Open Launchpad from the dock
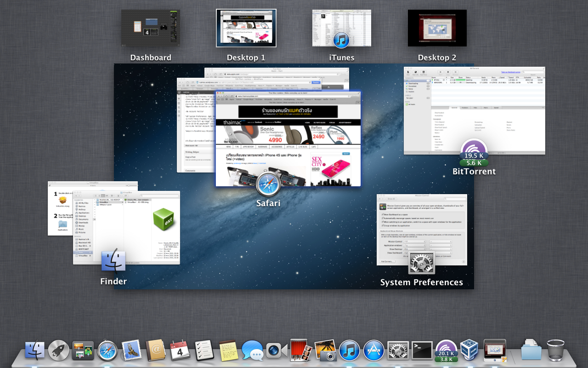588x368 pixels. pos(59,351)
